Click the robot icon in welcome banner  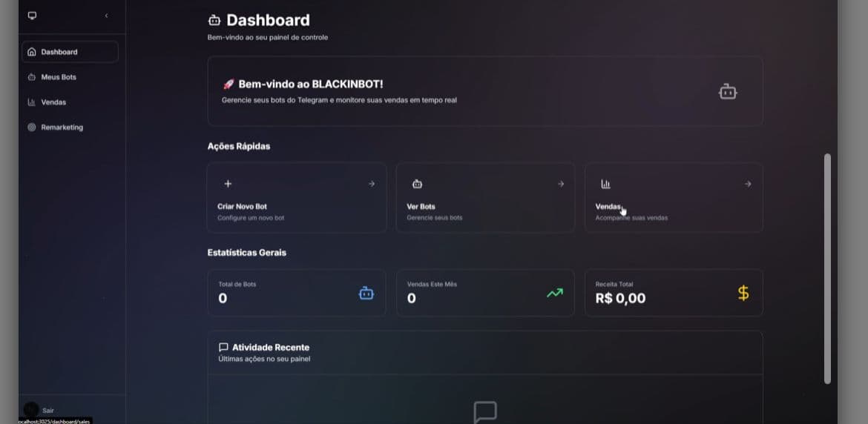[x=727, y=92]
